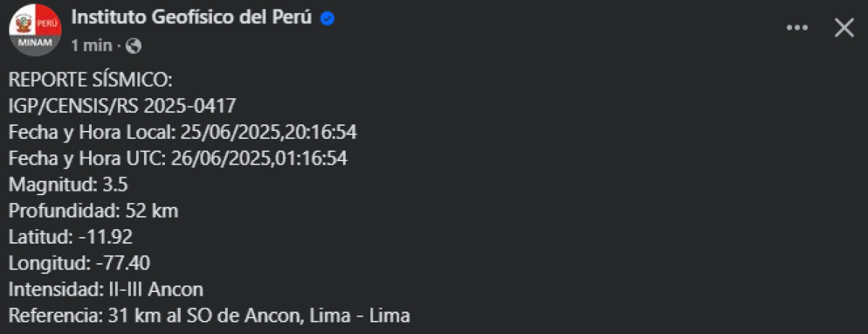
Task: Click the Latitud -11.92 line
Action: tap(70, 236)
